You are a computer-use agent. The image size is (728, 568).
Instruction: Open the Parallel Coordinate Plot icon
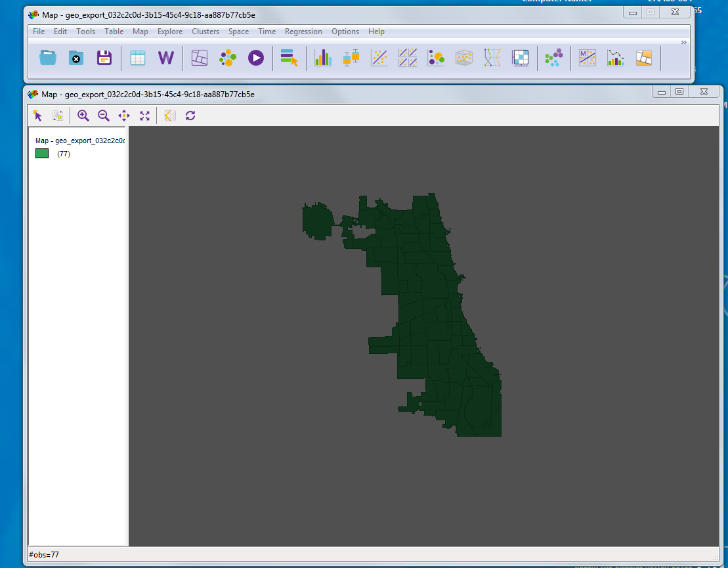[x=492, y=58]
